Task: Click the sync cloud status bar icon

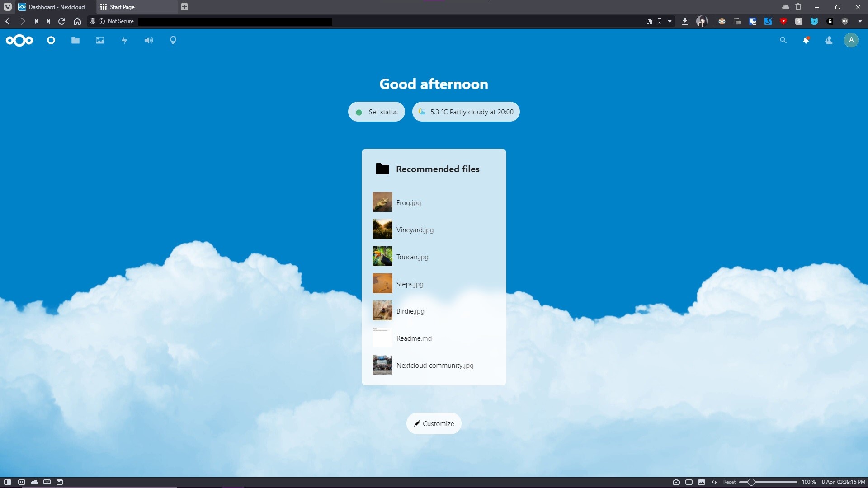Action: (x=34, y=482)
